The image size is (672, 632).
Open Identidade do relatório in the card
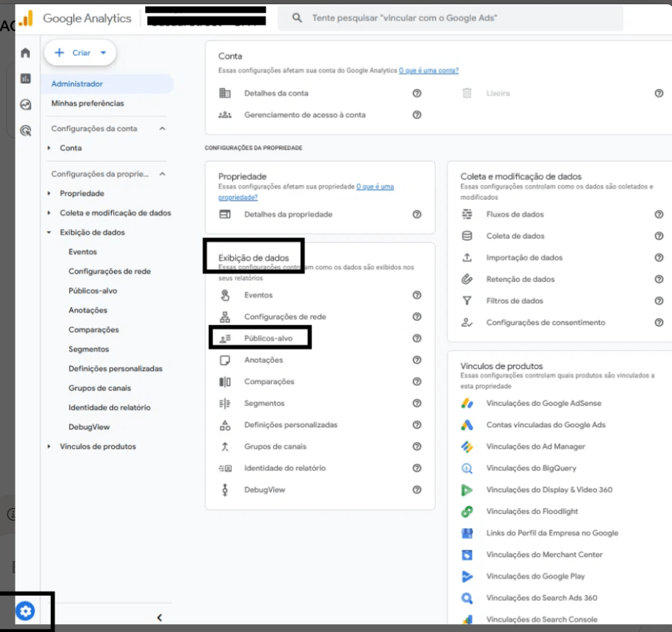coord(285,468)
